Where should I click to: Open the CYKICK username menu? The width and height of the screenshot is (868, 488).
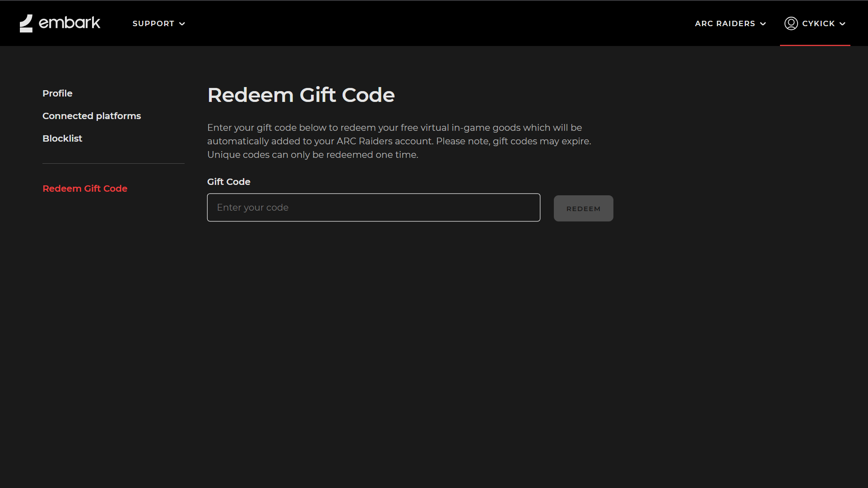pyautogui.click(x=818, y=23)
